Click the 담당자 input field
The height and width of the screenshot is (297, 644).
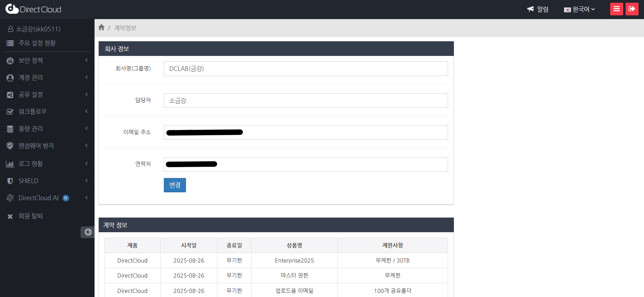pyautogui.click(x=306, y=101)
